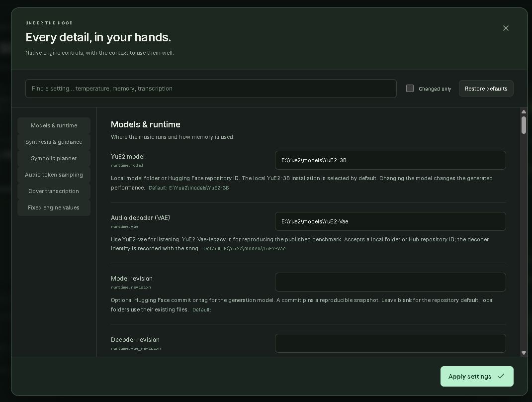Show Fixed engine values section

54,207
